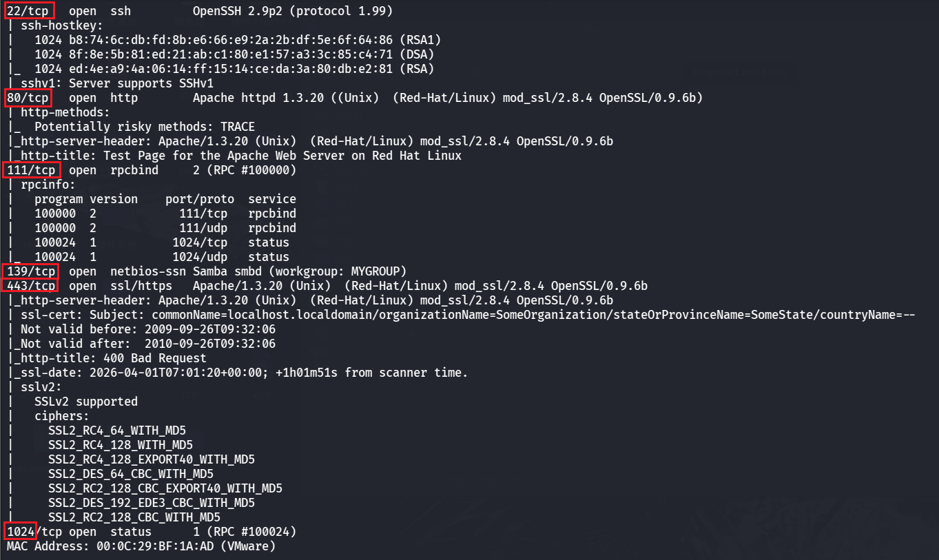Click the SSL2_DES_192_EDE3_CBC_WITH_MD5 cipher

(152, 503)
